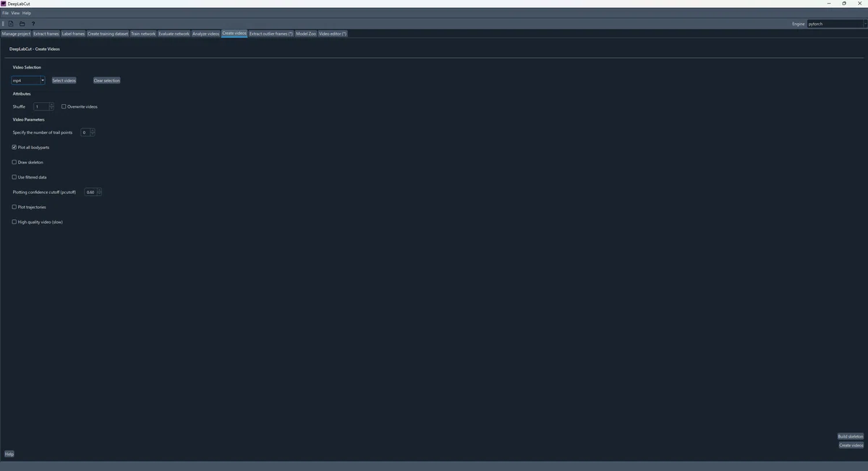Enable High quality video (slow)

[14, 222]
